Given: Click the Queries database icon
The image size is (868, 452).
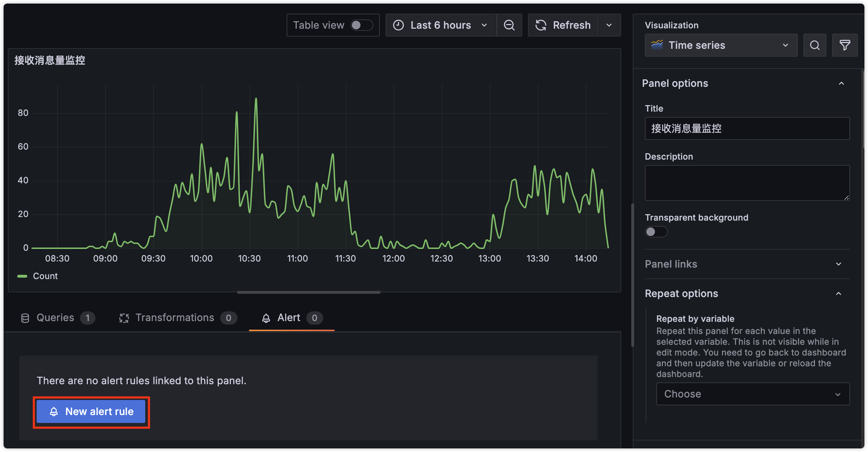Looking at the screenshot, I should (25, 318).
